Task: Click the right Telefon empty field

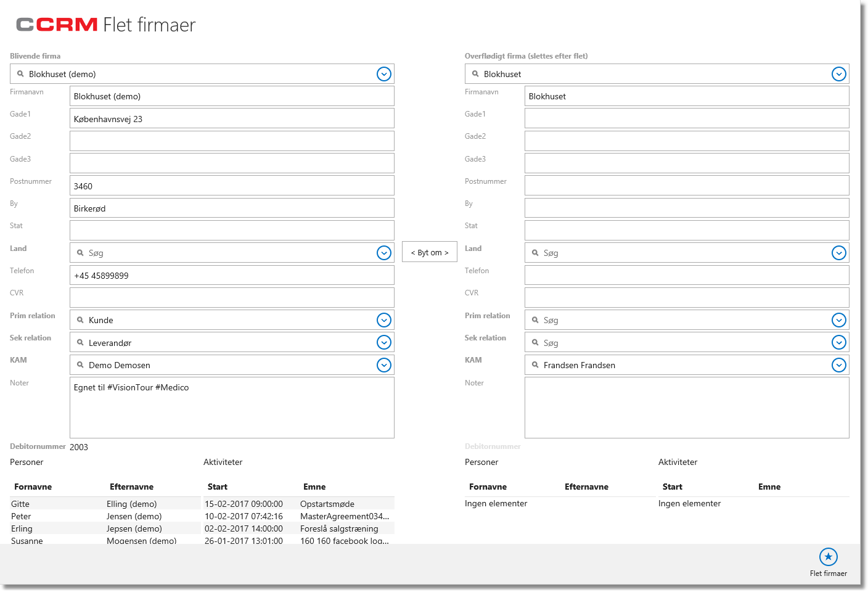Action: pyautogui.click(x=687, y=275)
